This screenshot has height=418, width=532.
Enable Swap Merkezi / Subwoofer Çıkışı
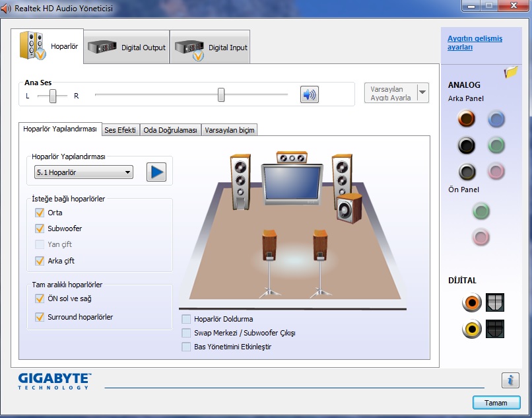[x=186, y=333]
